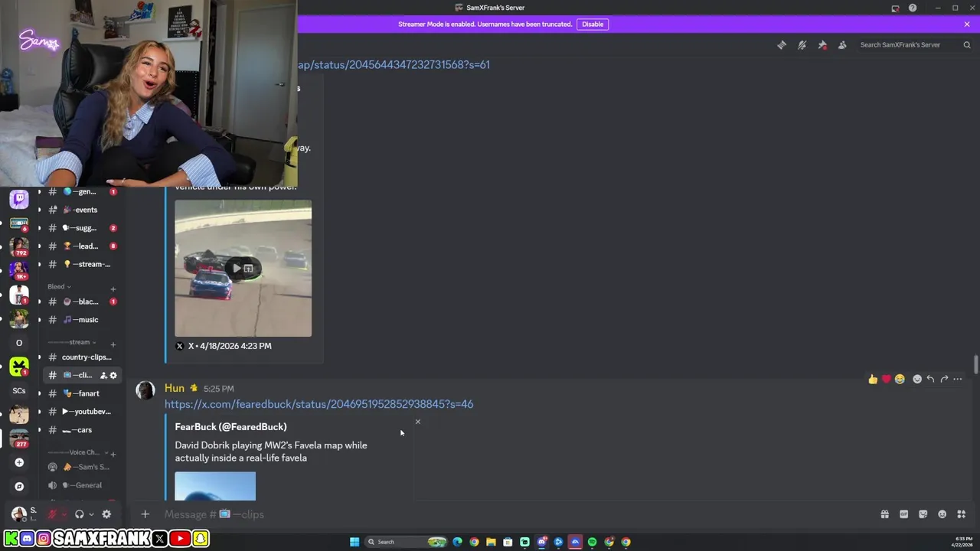Open the GIF picker
Screen dimensions: 980x551
pyautogui.click(x=903, y=514)
